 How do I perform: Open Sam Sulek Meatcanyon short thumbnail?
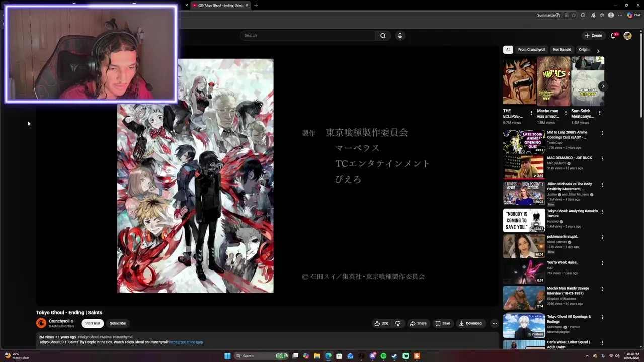[588, 81]
